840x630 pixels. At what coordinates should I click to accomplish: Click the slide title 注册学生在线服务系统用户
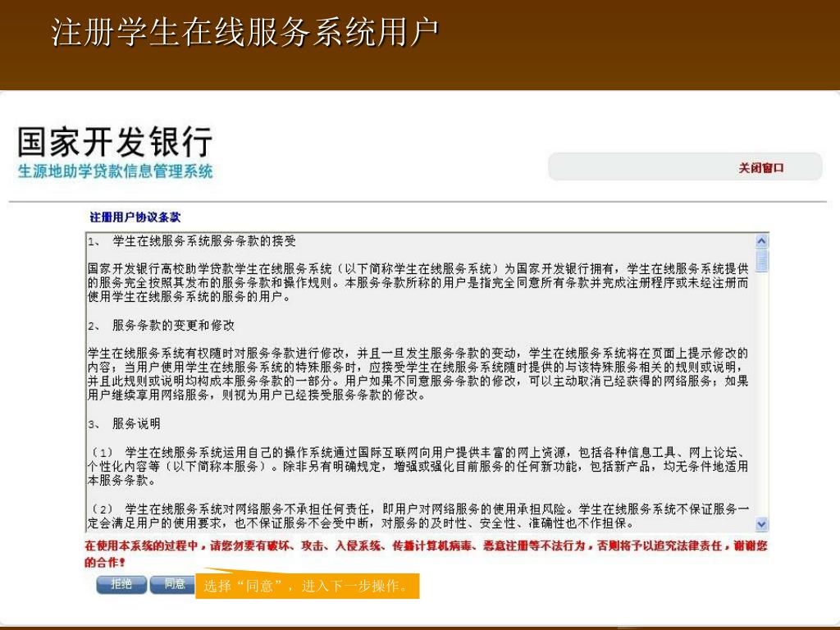244,32
